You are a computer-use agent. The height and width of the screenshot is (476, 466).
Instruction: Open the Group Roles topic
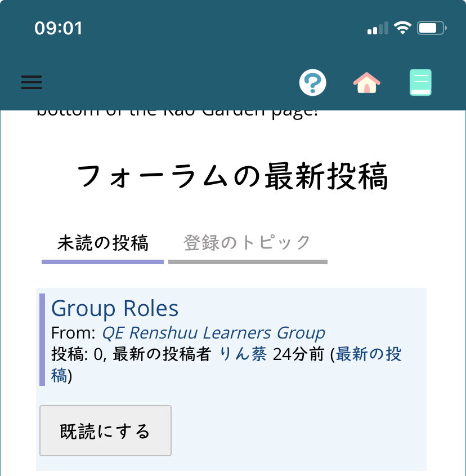[115, 308]
